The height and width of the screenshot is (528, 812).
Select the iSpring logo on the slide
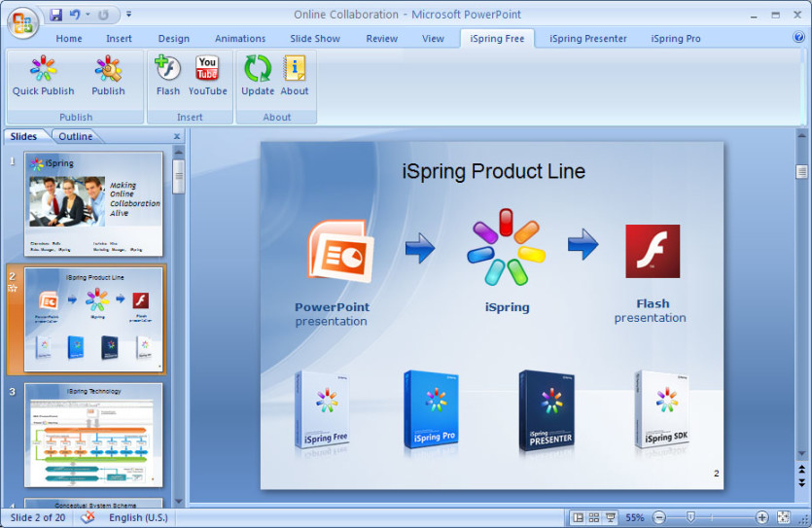click(506, 247)
